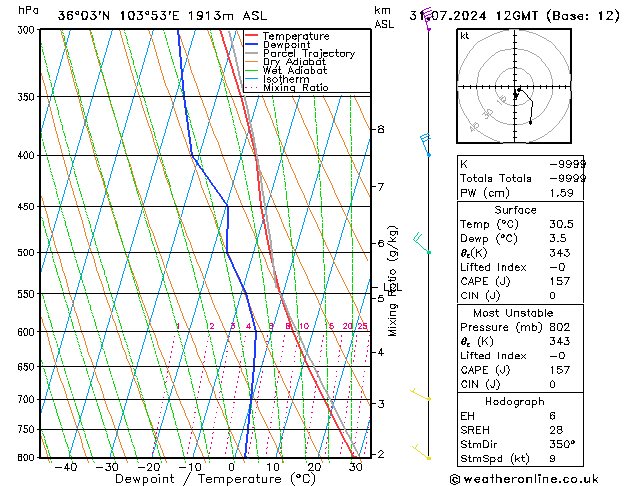Click the blue Dewpoint legend entry
The width and height of the screenshot is (629, 486).
(x=278, y=45)
